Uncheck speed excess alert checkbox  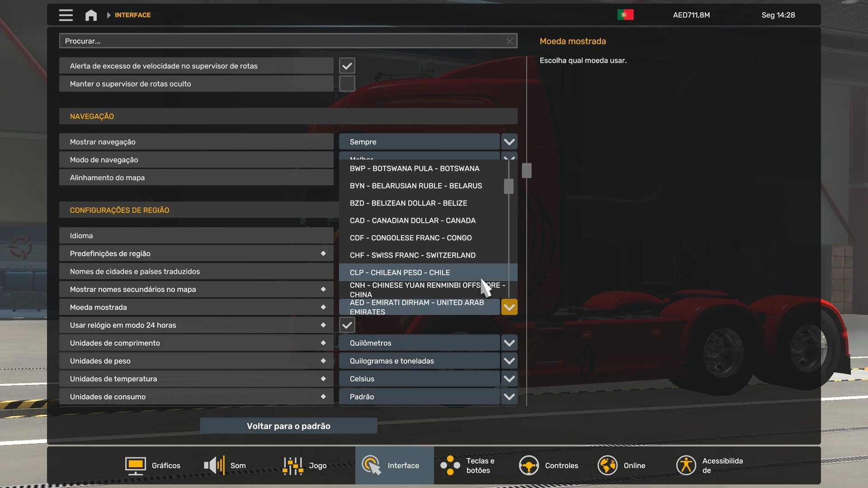tap(347, 66)
